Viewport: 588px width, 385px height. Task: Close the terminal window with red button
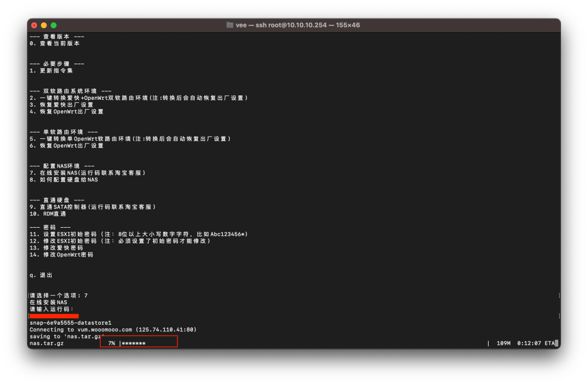[34, 25]
